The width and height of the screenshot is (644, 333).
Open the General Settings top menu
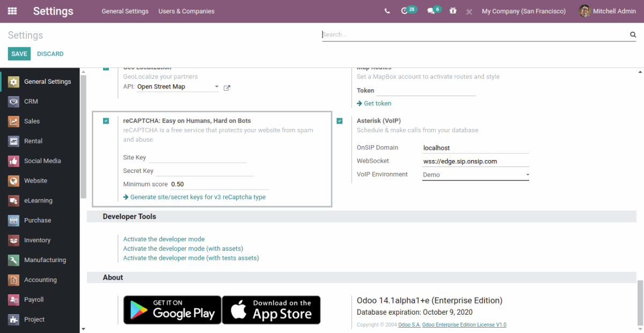click(125, 11)
